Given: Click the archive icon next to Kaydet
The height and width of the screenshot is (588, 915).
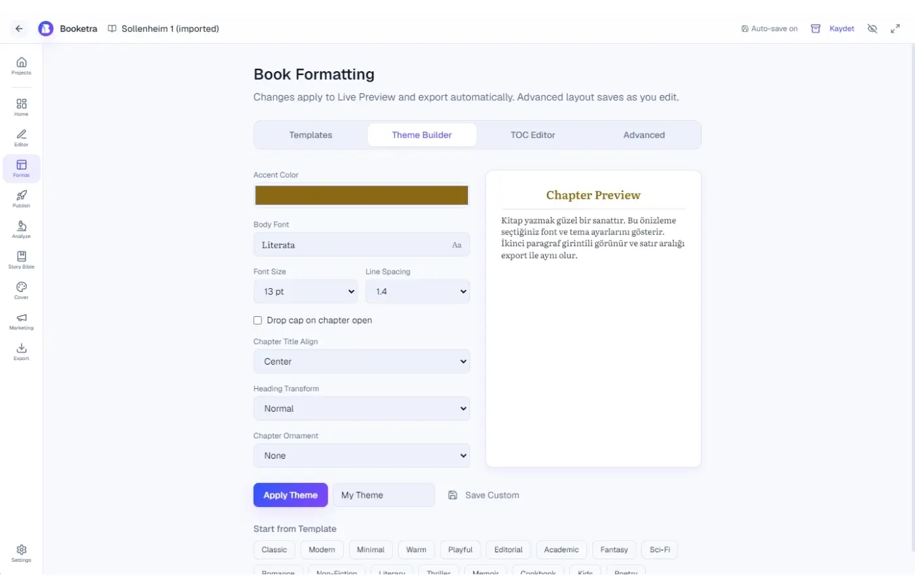Looking at the screenshot, I should click(x=816, y=29).
